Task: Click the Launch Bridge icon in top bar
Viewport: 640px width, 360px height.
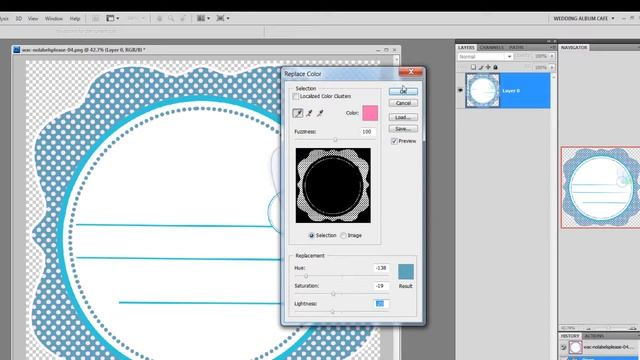Action: (x=96, y=18)
